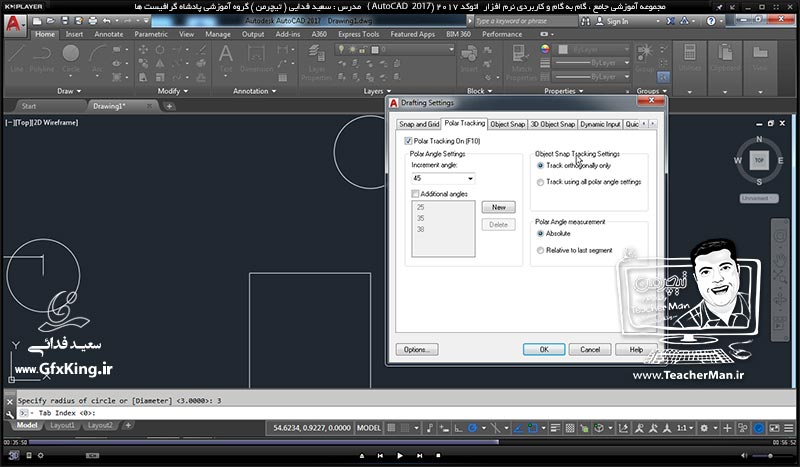Click New to add an angle

[x=498, y=207]
